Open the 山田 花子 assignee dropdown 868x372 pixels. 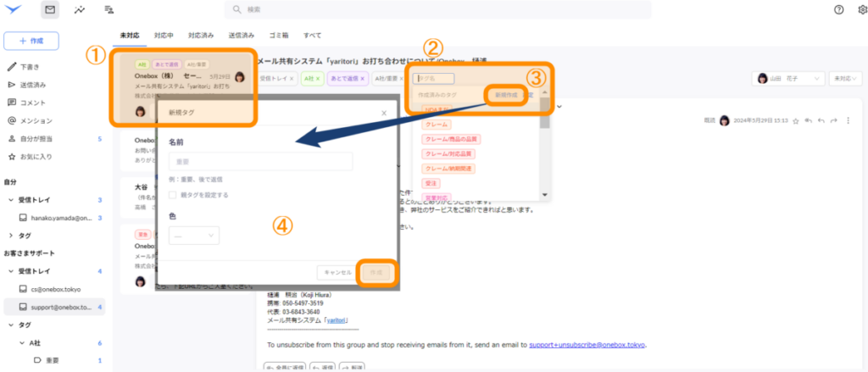pyautogui.click(x=788, y=78)
